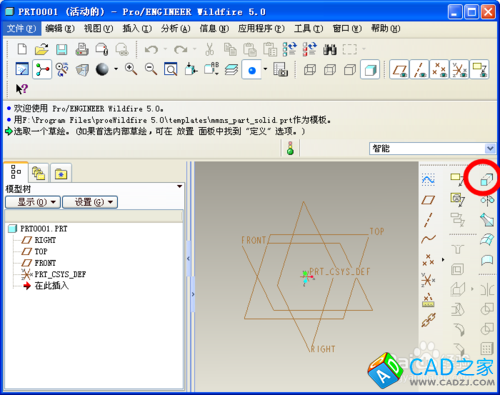The height and width of the screenshot is (395, 500).
Task: Open the 显示 dropdown button
Action: click(33, 202)
